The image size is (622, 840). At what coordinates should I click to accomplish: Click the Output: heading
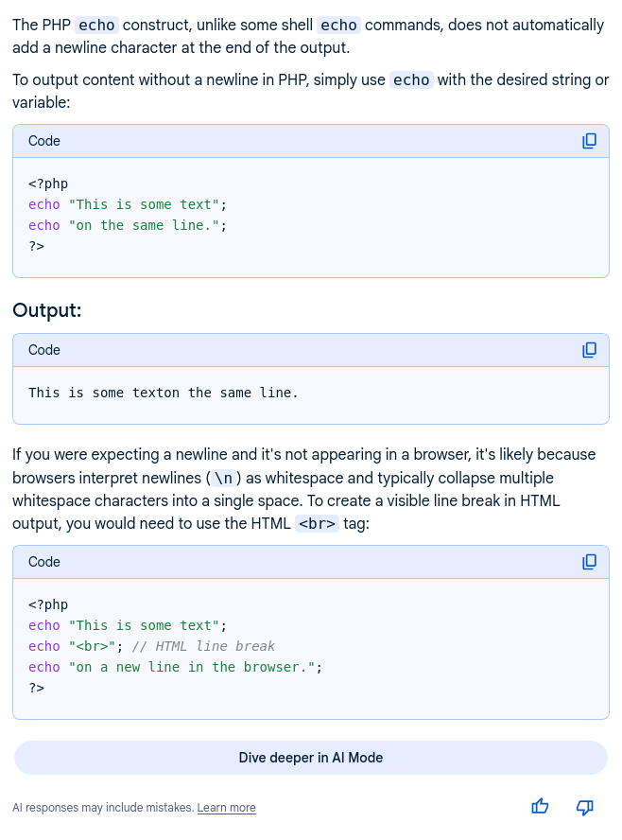pyautogui.click(x=46, y=310)
